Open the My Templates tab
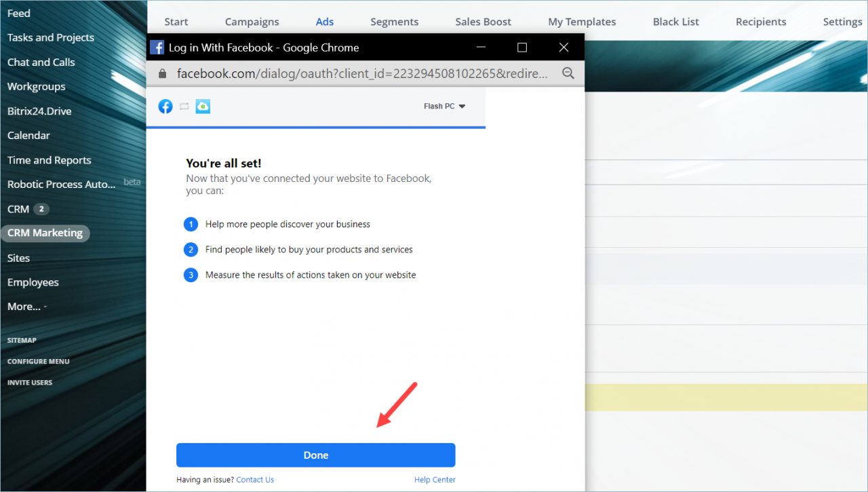The image size is (868, 492). (583, 22)
